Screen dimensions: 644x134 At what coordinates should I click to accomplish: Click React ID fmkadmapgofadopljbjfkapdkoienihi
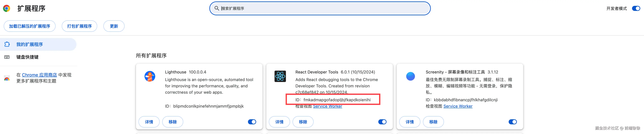[x=333, y=100]
